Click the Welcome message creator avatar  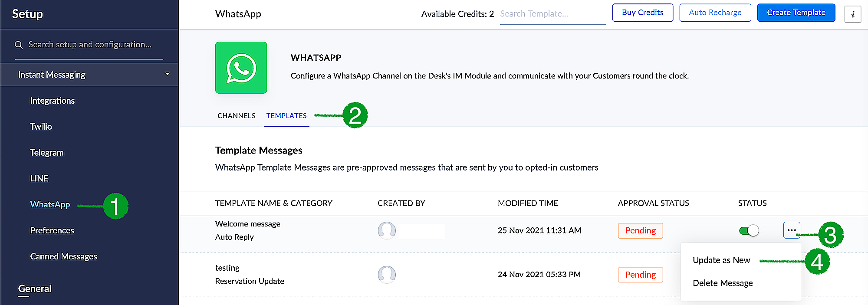pyautogui.click(x=387, y=230)
